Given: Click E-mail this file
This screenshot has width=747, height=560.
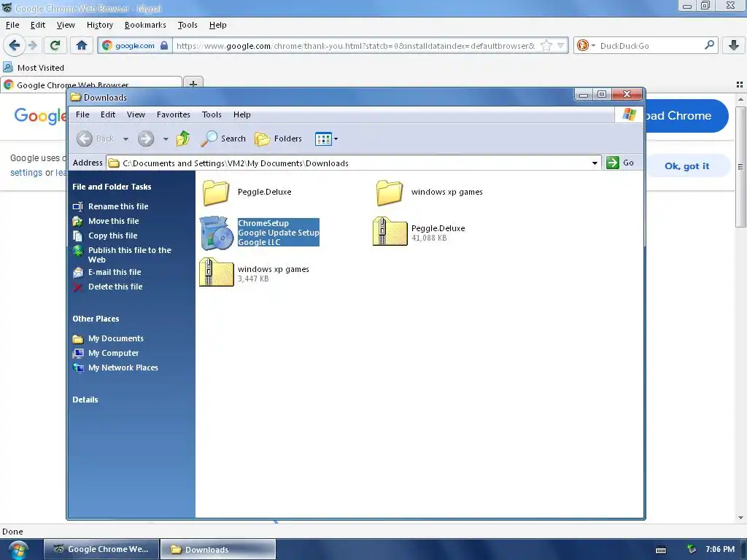Looking at the screenshot, I should [x=115, y=272].
